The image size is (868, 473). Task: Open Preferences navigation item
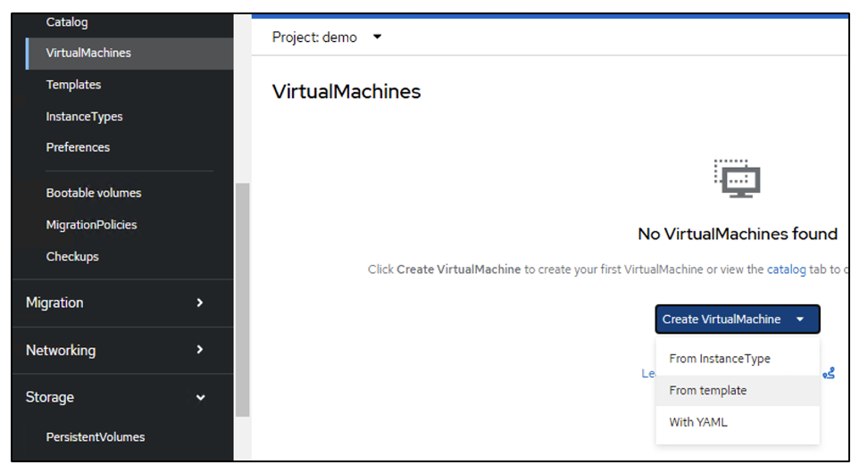click(x=78, y=147)
